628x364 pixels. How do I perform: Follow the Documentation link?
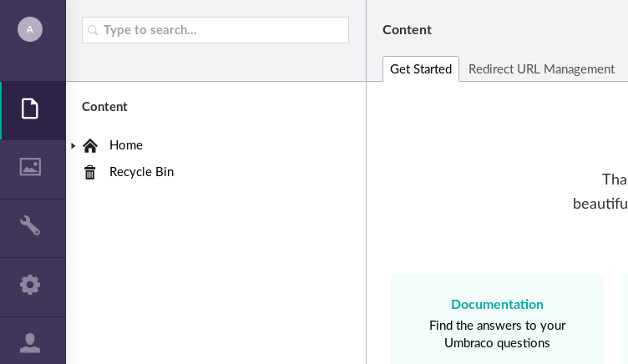tap(497, 304)
